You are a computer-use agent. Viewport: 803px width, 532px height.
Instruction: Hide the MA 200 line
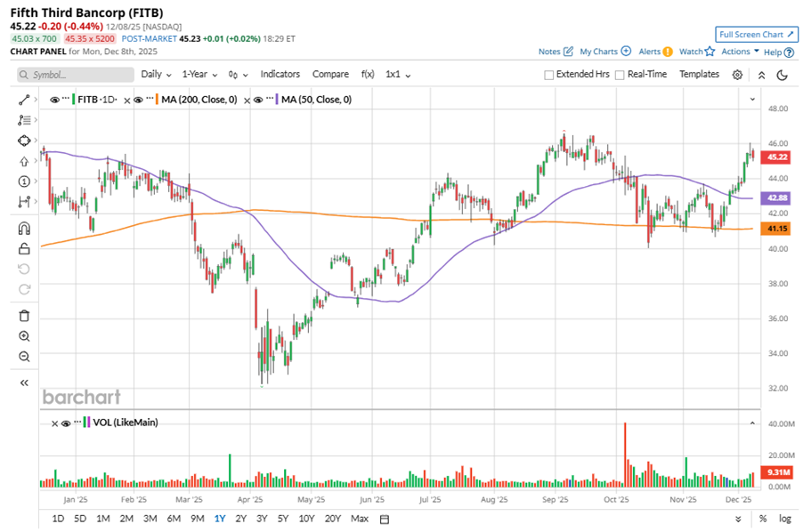[x=138, y=100]
